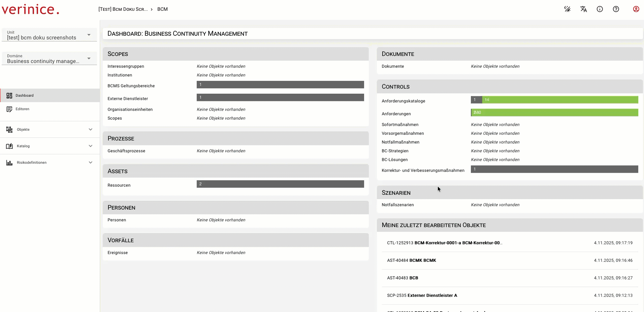Click the Controls section heading
The image size is (644, 312).
[396, 87]
